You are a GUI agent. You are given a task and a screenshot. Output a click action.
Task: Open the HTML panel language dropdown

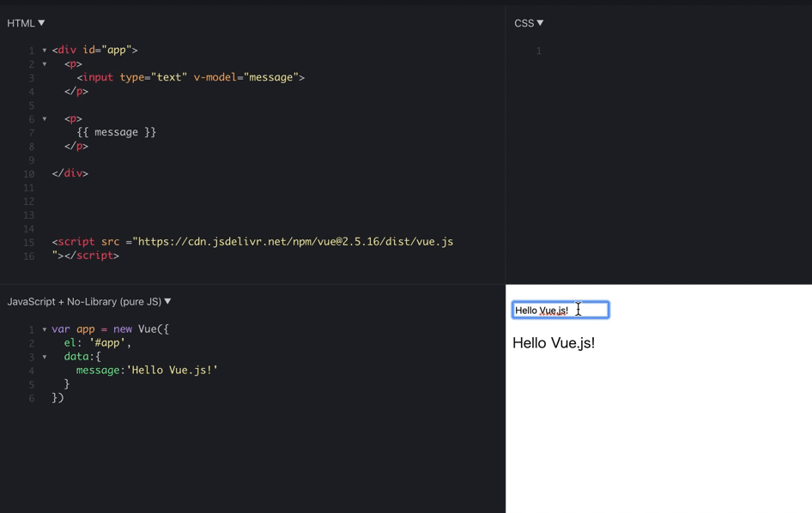point(26,23)
